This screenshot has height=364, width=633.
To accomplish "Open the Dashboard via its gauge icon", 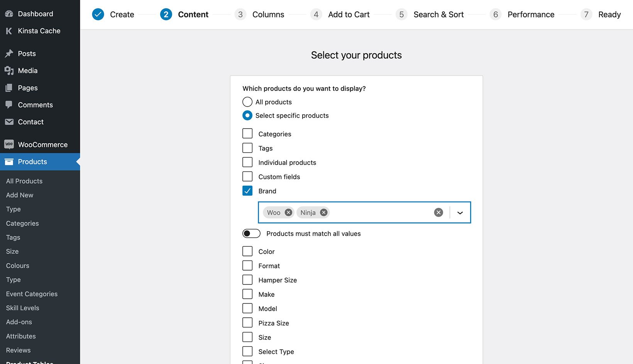I will (x=9, y=14).
